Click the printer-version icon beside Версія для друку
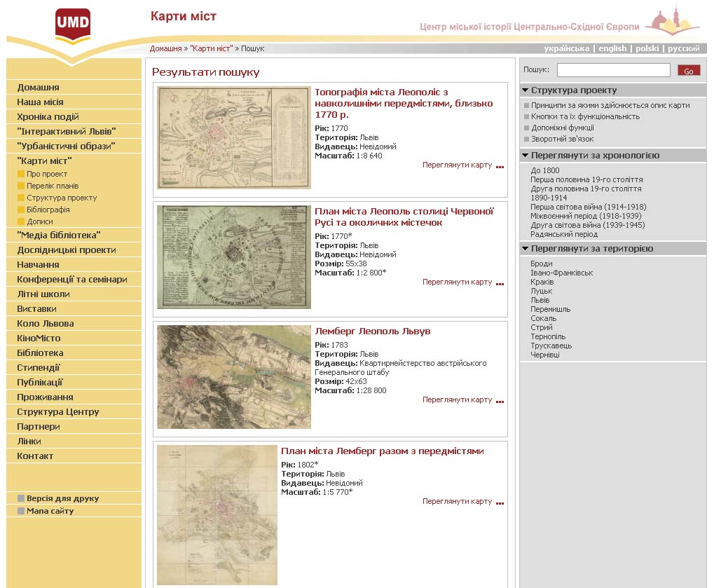714x588 pixels. (20, 498)
